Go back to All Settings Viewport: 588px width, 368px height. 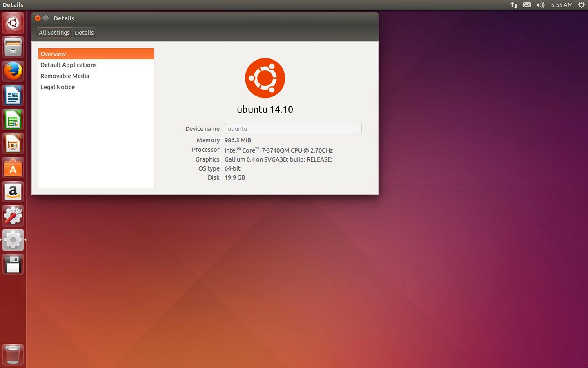(x=54, y=33)
